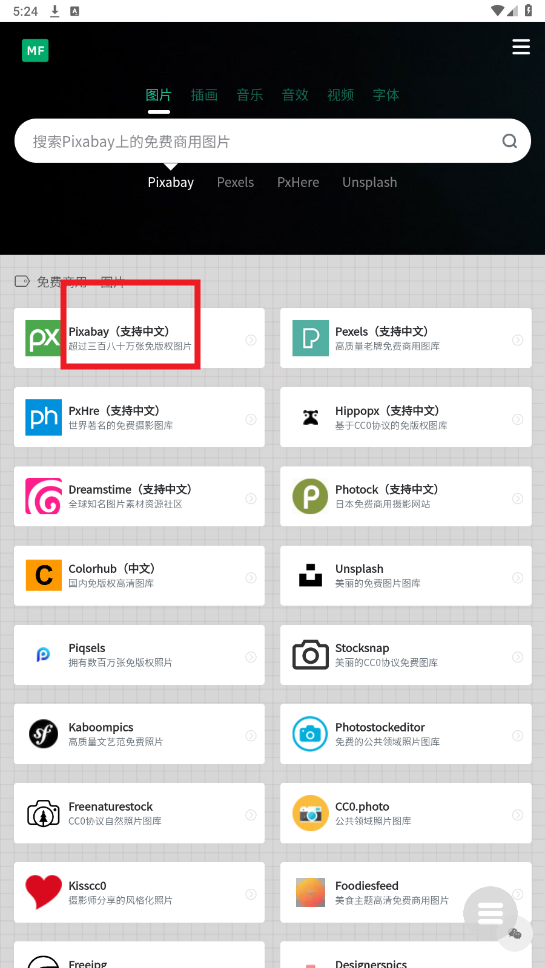
Task: Expand the arrow on Colorhub card
Action: [251, 577]
